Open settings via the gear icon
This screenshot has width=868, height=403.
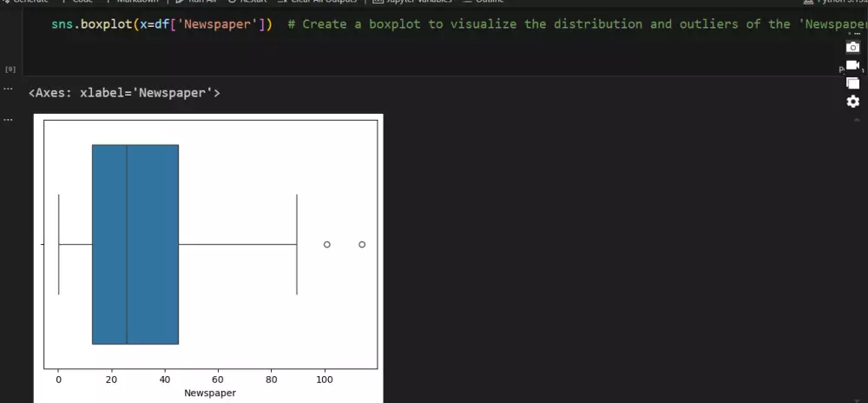[853, 102]
